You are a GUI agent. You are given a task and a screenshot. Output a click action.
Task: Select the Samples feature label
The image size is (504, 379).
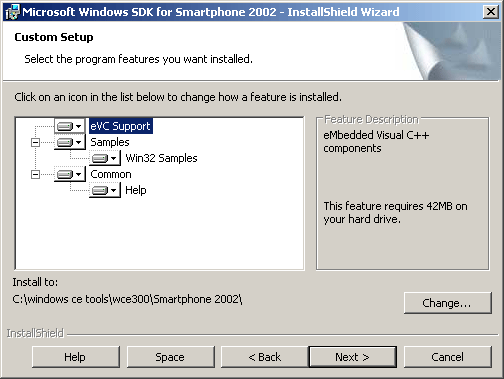point(110,142)
